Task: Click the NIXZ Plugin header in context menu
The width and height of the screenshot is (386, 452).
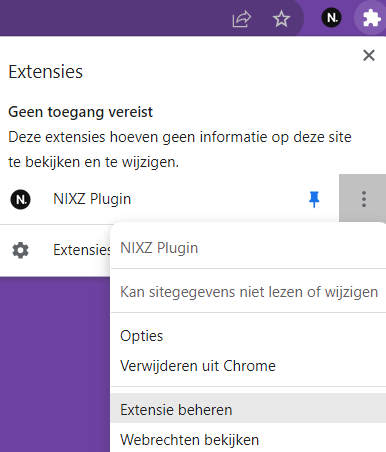Action: click(x=159, y=248)
